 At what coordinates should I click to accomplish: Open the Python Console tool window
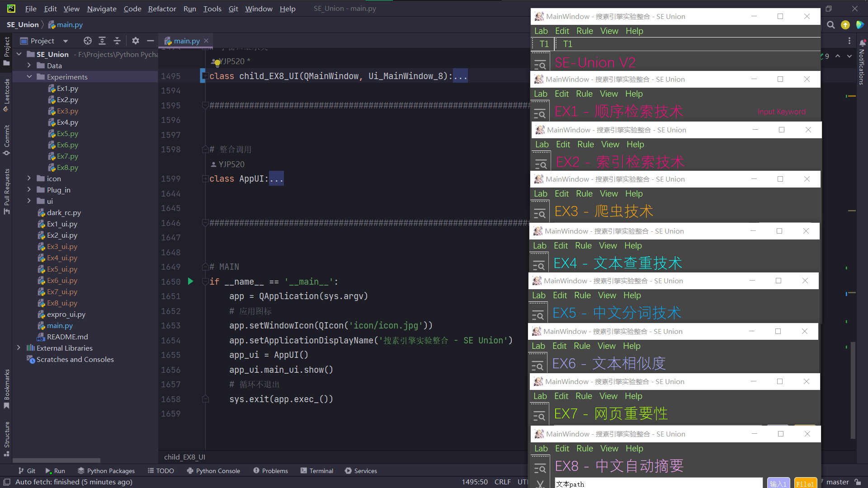213,471
